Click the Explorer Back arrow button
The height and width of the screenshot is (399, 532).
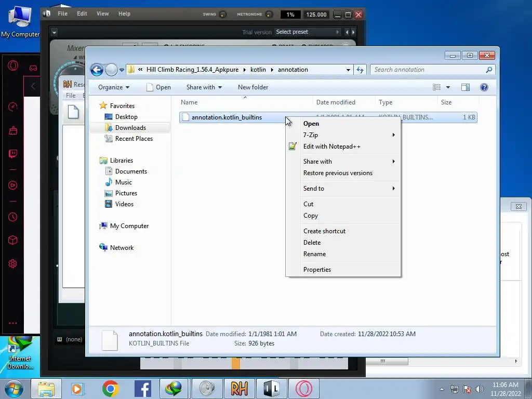pyautogui.click(x=97, y=70)
